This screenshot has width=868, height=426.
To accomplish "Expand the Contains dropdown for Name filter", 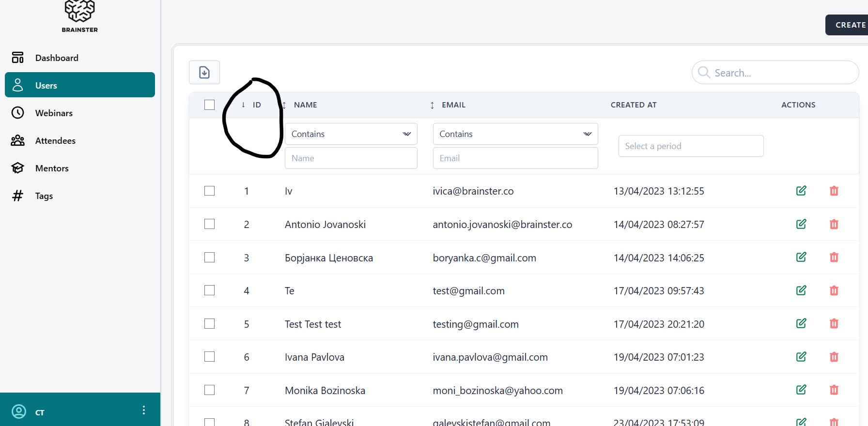I will click(x=351, y=134).
